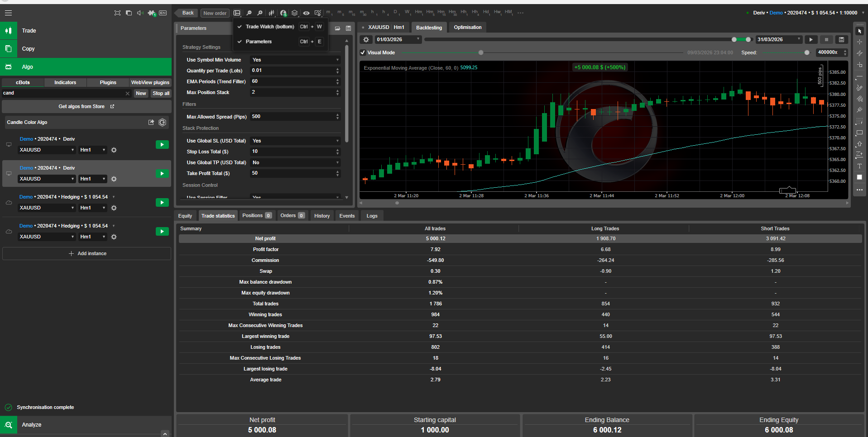The width and height of the screenshot is (868, 437).
Task: Open the chart type candlestick icon
Action: point(271,13)
